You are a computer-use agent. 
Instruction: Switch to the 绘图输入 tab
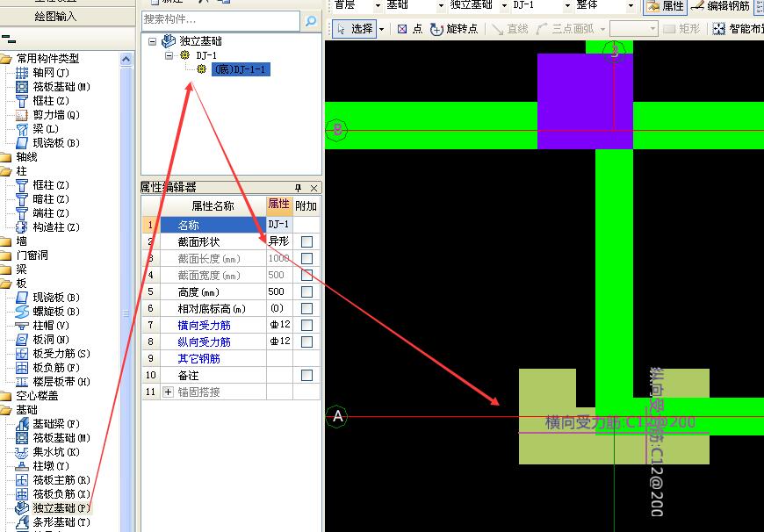tap(55, 17)
